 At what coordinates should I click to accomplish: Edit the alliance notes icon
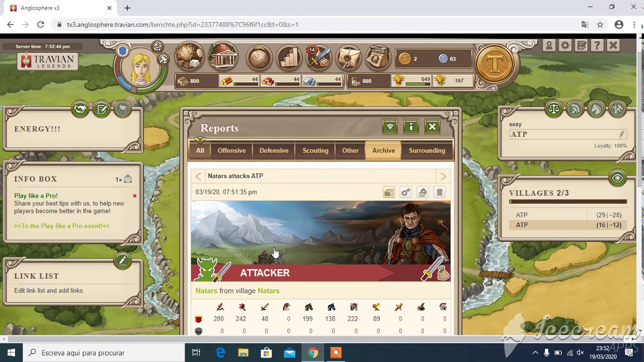pyautogui.click(x=102, y=109)
